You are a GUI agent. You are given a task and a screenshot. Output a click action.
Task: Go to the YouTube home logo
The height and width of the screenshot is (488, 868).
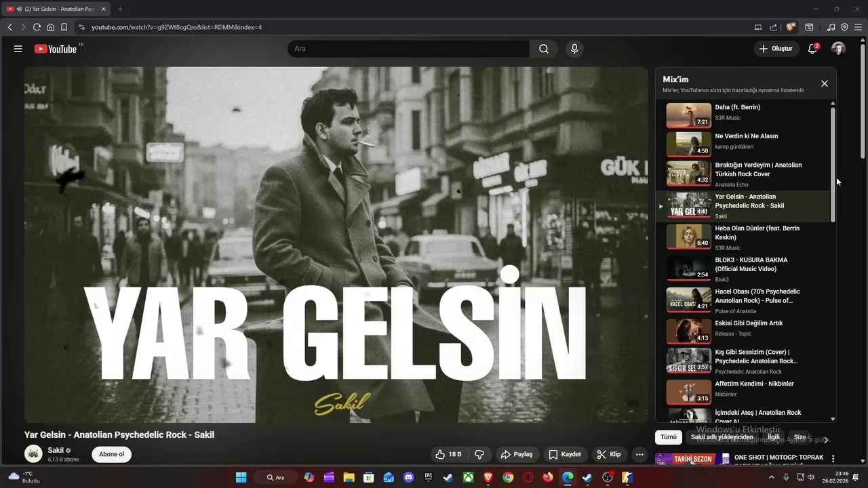coord(56,49)
